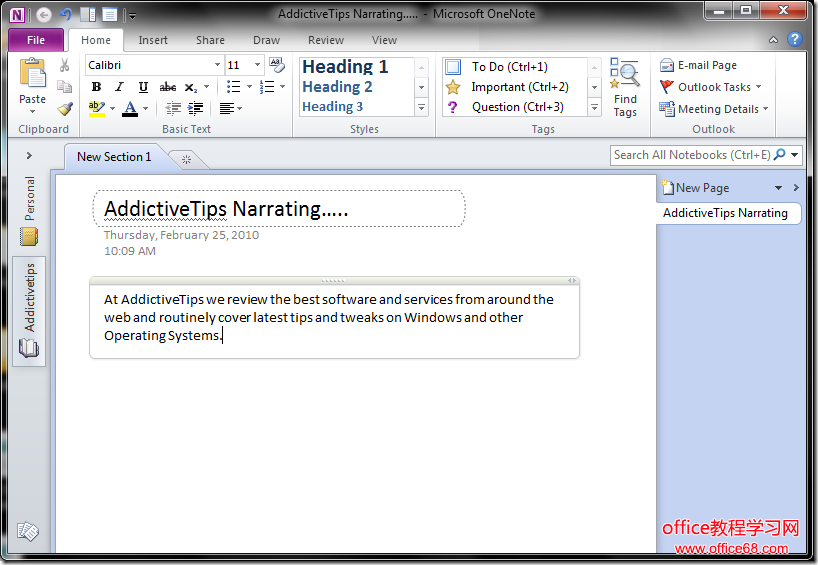The height and width of the screenshot is (565, 818).
Task: Click the Back navigation arrow in title bar
Action: pos(44,14)
